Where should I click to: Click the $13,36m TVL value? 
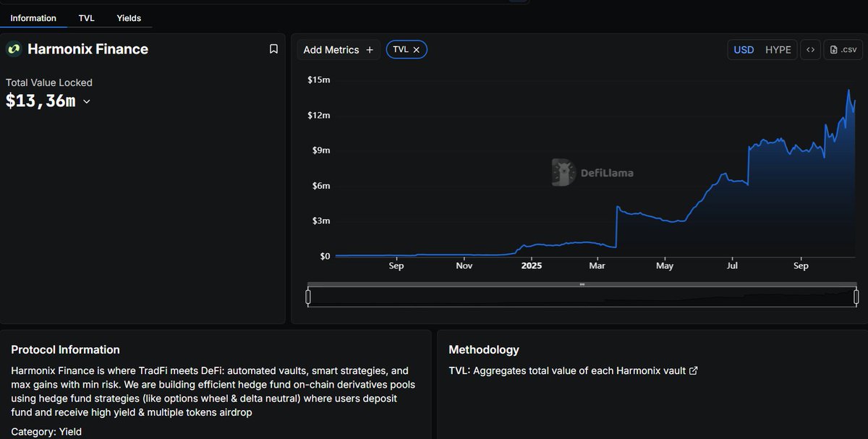point(41,101)
